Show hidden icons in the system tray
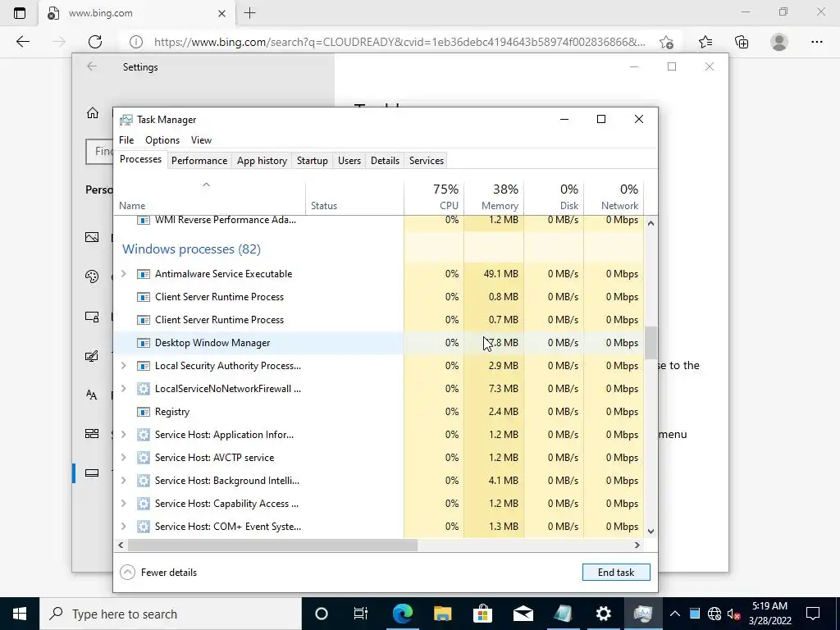 (x=675, y=614)
